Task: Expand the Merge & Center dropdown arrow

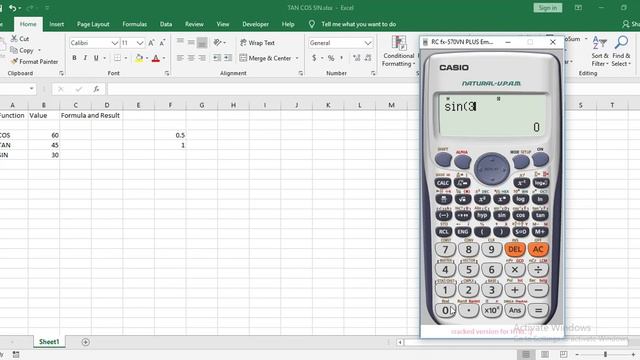Action: pos(297,58)
